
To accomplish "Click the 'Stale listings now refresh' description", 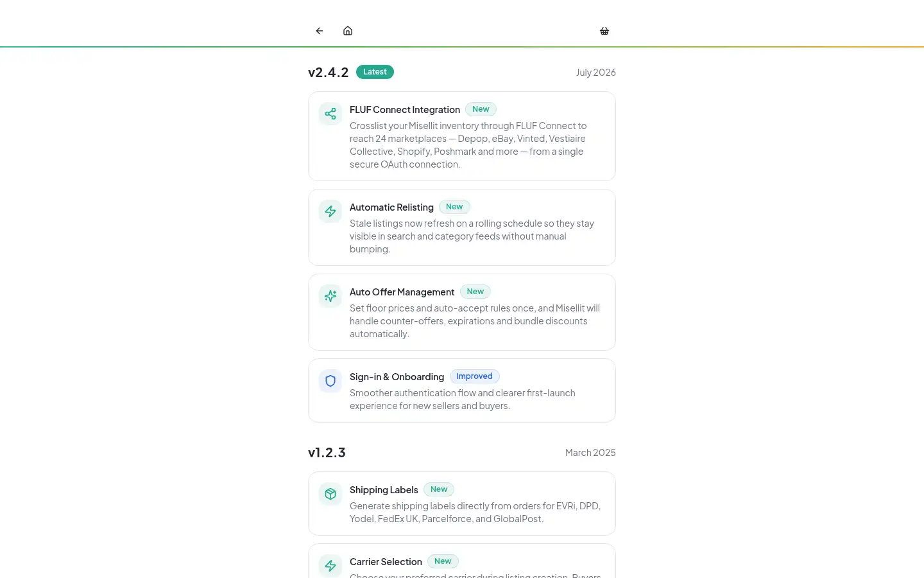I will 472,236.
